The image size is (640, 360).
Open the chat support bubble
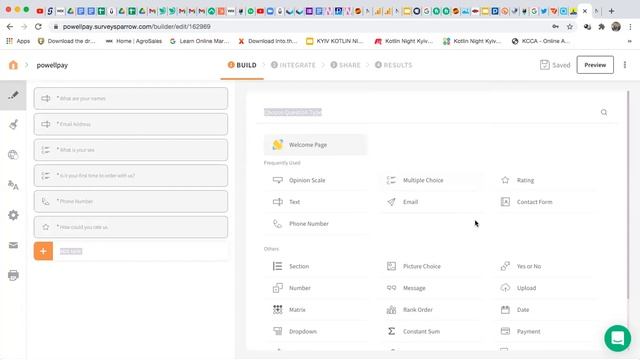click(x=617, y=338)
